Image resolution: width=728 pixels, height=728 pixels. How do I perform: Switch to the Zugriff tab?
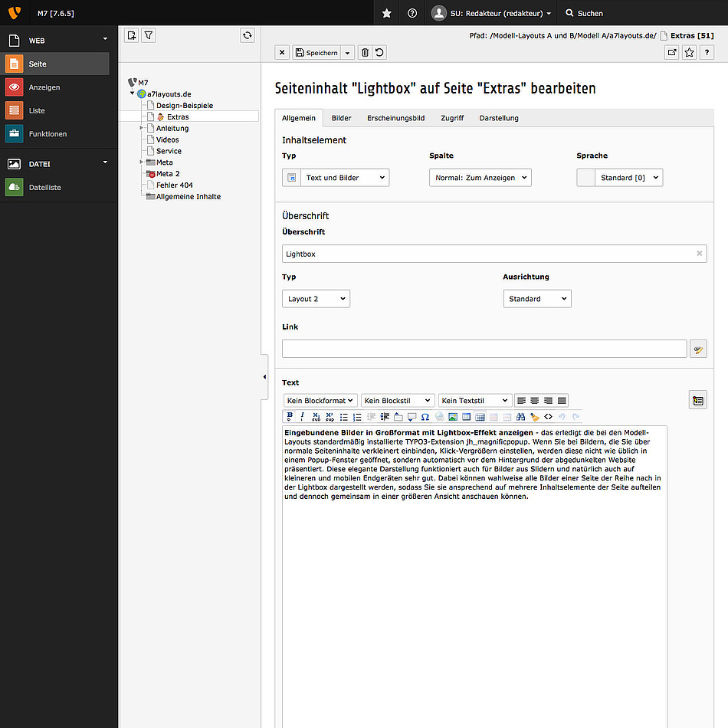point(452,118)
